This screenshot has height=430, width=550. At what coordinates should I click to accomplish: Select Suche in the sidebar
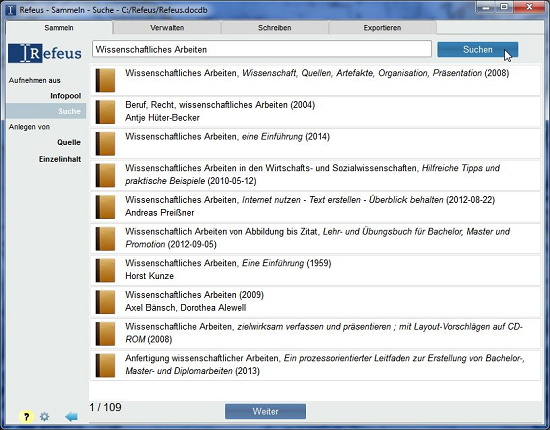[x=46, y=111]
